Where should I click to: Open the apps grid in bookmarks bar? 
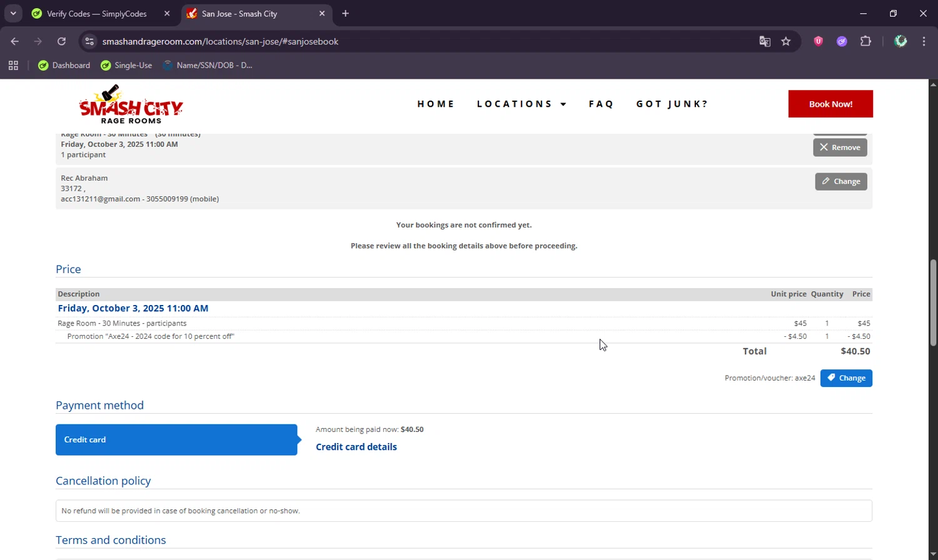[13, 65]
